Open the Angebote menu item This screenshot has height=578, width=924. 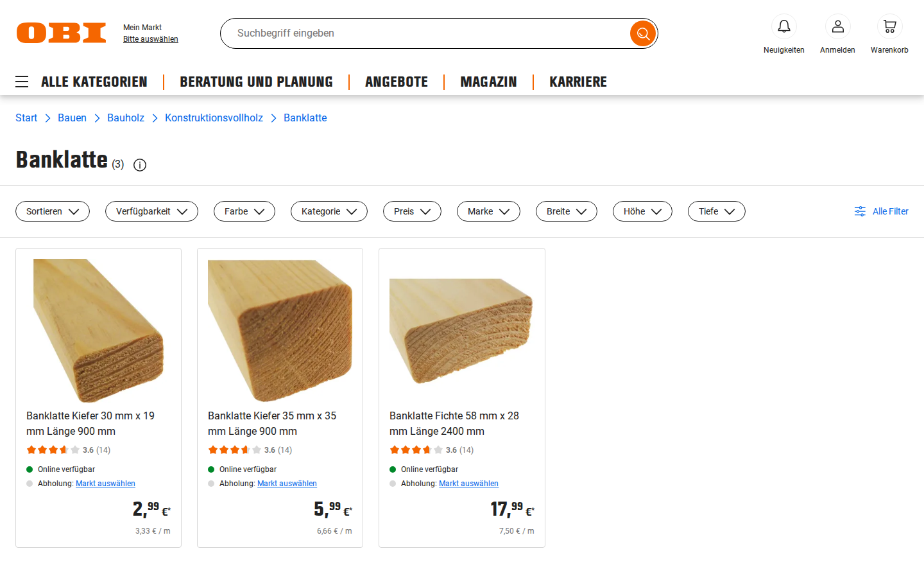pyautogui.click(x=397, y=82)
